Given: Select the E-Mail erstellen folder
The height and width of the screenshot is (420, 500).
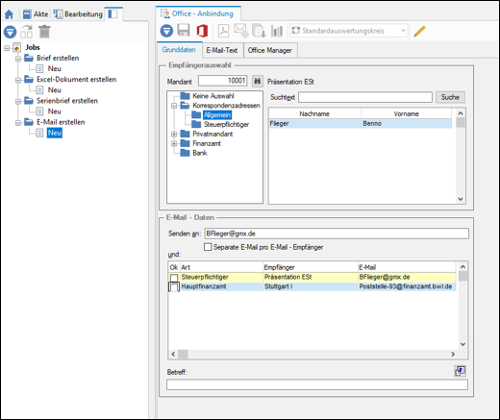Looking at the screenshot, I should pos(61,122).
